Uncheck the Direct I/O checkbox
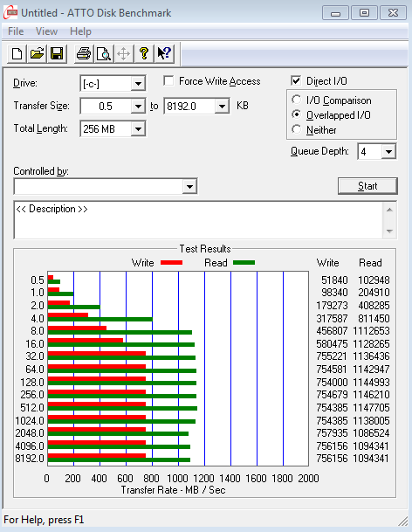Viewport: 412px width, 532px height. coord(296,80)
